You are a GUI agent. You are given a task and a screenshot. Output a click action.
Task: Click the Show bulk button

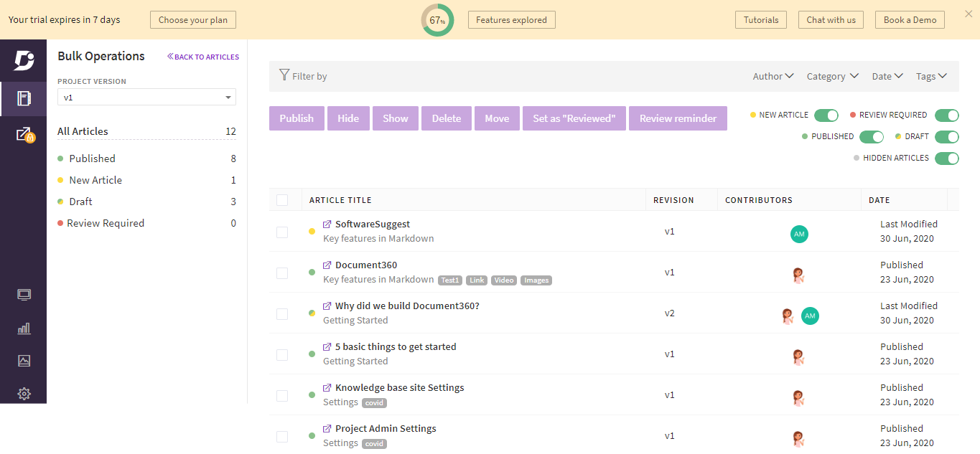[396, 118]
